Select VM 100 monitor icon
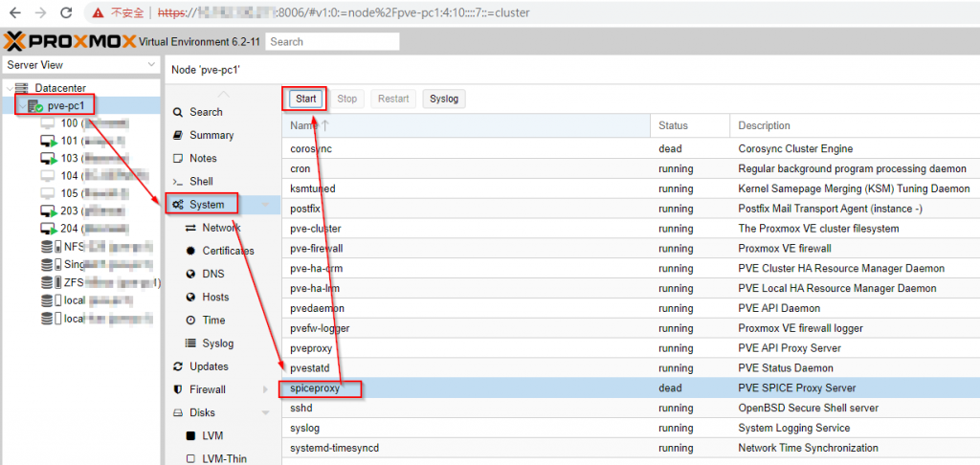The height and width of the screenshot is (465, 980). (48, 123)
